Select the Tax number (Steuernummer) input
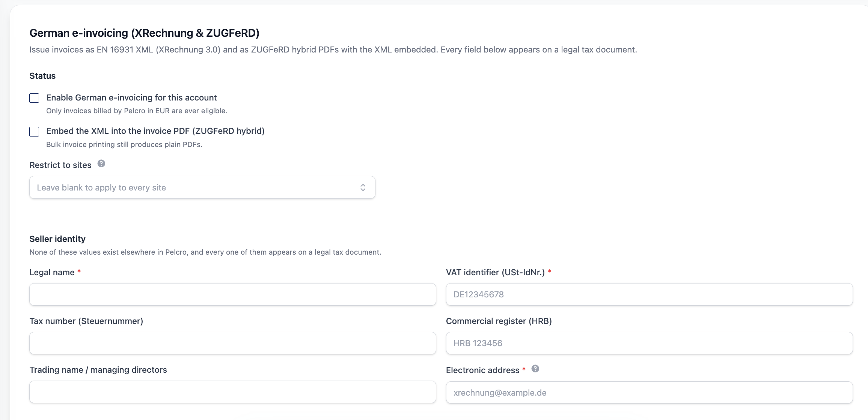Image resolution: width=868 pixels, height=420 pixels. (233, 343)
